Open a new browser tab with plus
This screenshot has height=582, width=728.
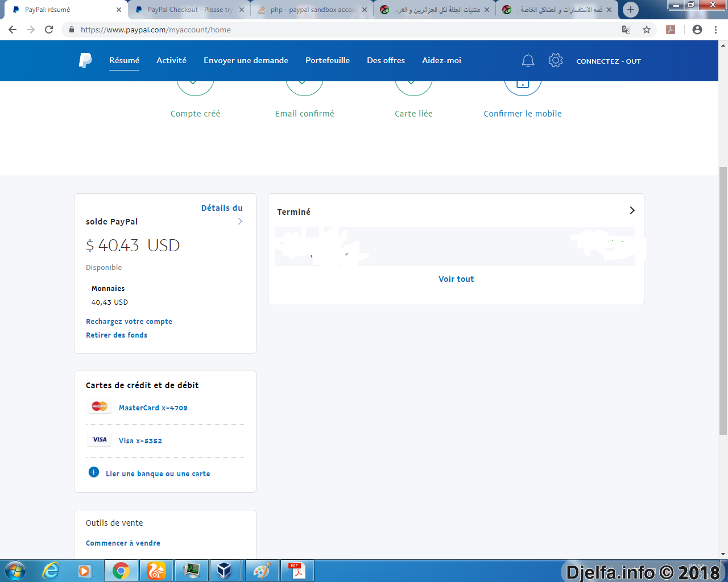tap(630, 10)
